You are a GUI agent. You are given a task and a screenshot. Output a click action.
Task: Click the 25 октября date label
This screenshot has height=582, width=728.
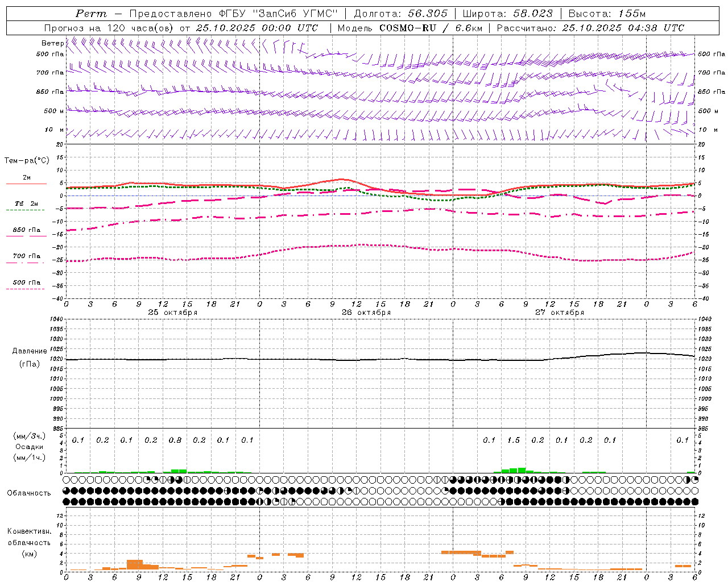(173, 313)
